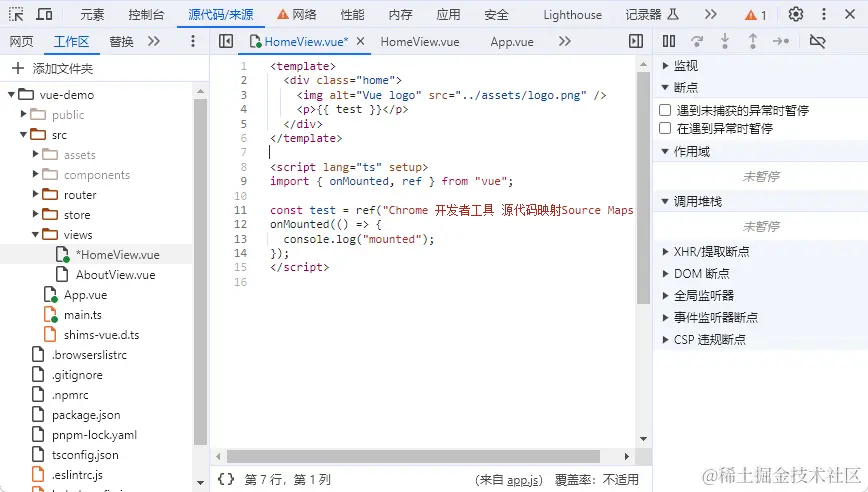868x492 pixels.
Task: Deactivate breakpoints icon
Action: coord(817,41)
